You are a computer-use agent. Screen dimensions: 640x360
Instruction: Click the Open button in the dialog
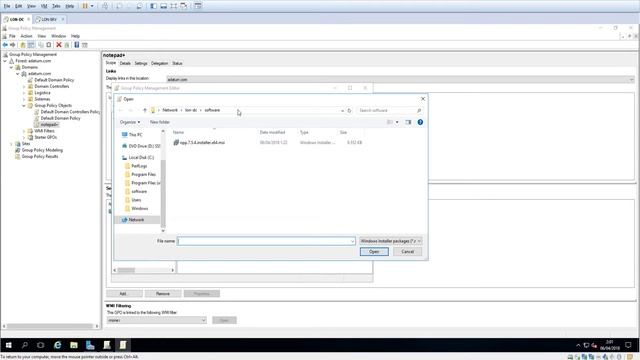click(374, 252)
